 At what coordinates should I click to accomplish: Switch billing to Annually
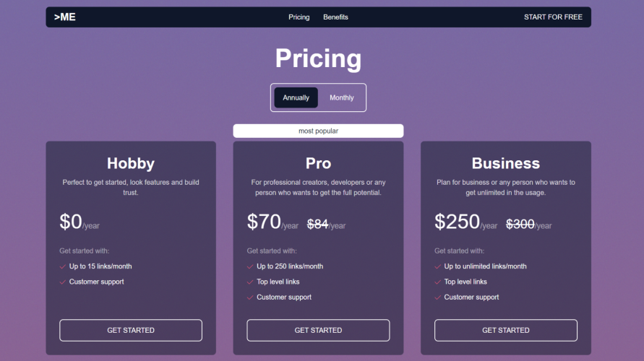point(296,97)
